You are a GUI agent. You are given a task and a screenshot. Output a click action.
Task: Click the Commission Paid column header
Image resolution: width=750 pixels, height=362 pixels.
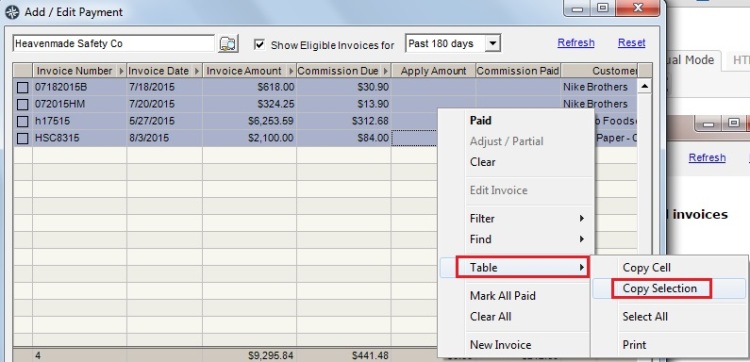coord(518,71)
